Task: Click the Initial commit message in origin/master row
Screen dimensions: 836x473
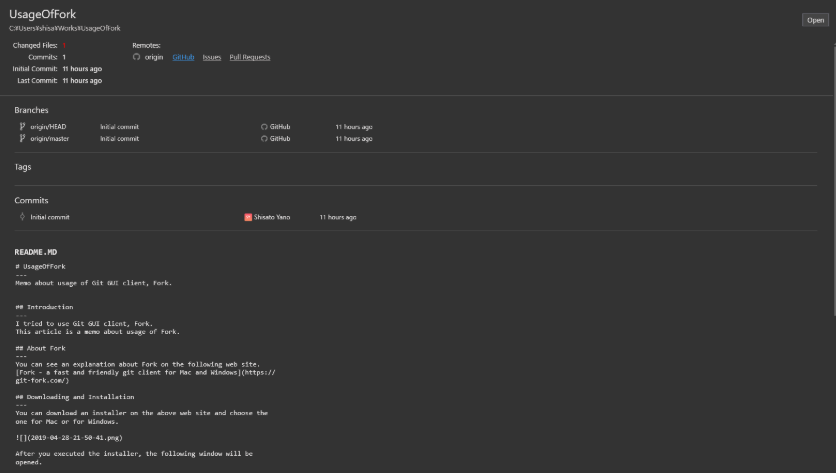Action: click(x=119, y=139)
